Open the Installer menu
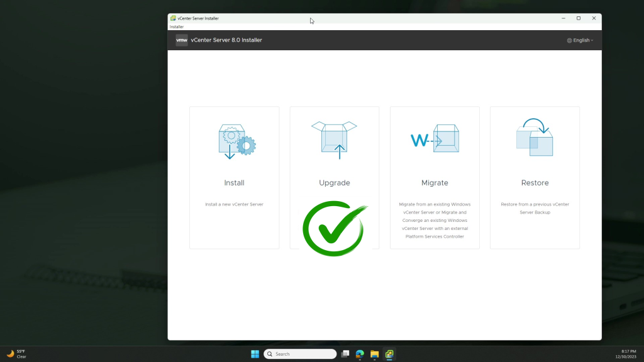Viewport: 644px width, 362px height. click(x=177, y=26)
